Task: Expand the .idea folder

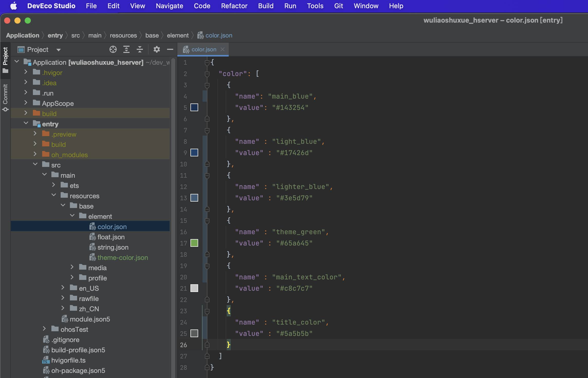Action: 26,82
